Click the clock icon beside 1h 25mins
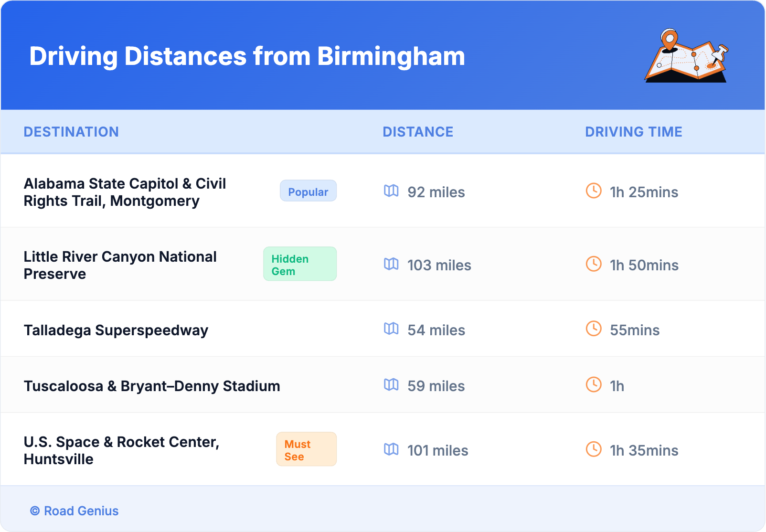The height and width of the screenshot is (532, 766). [x=594, y=191]
